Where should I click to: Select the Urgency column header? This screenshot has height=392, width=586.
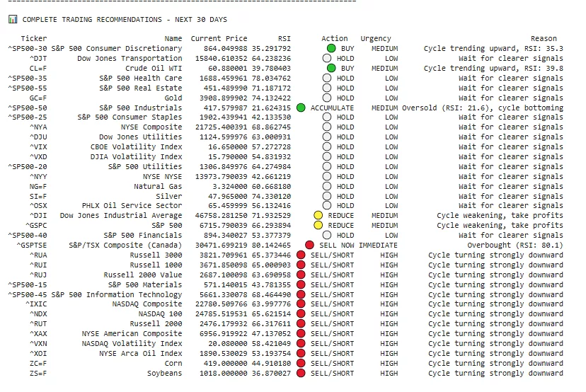[x=375, y=39]
